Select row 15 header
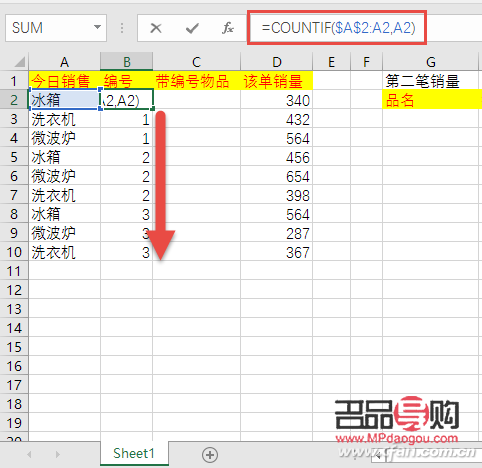This screenshot has width=482, height=468. point(14,347)
